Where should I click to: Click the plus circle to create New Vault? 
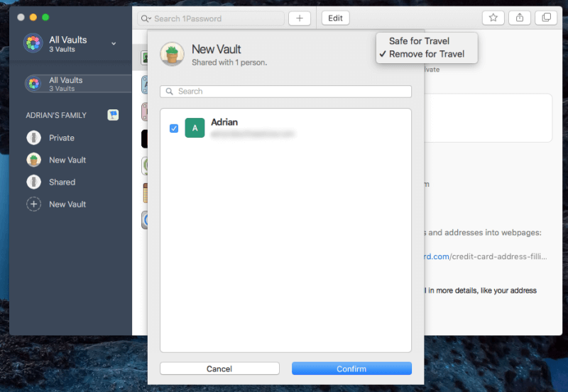click(x=33, y=205)
